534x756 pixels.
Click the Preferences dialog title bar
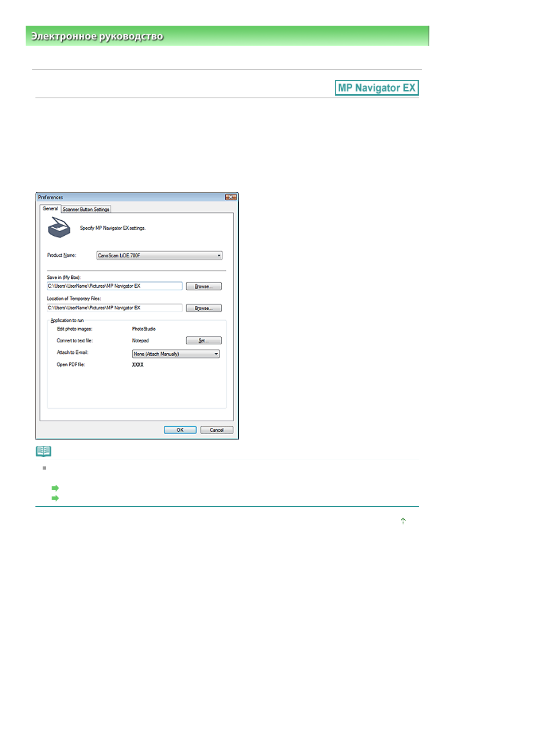point(130,197)
